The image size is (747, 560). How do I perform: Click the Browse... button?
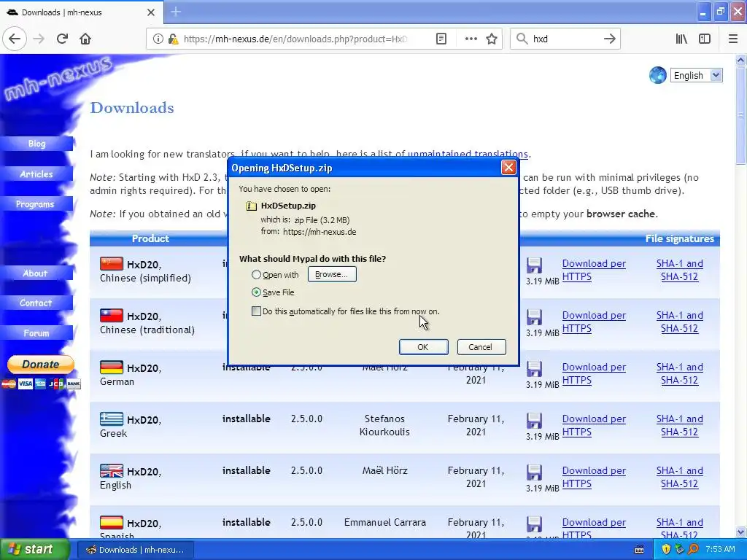click(x=332, y=274)
